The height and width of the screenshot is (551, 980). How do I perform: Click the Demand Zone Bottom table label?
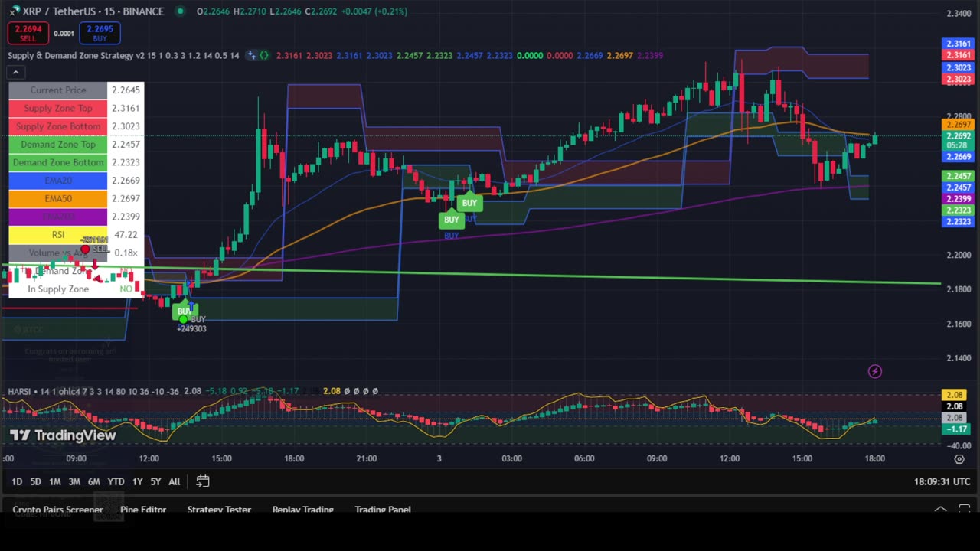[x=58, y=162]
